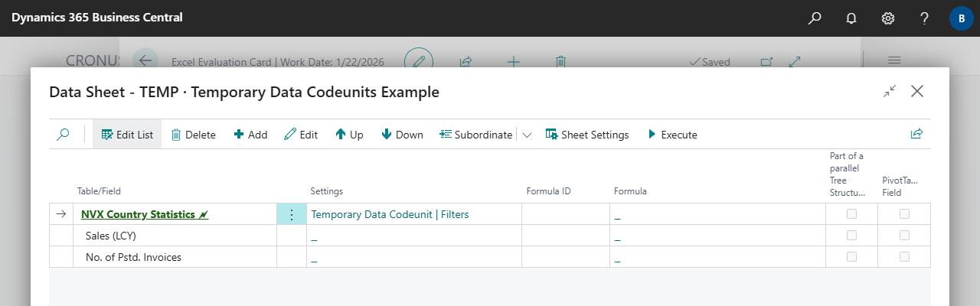Open Formula link for NVX Country Statistics

(617, 216)
